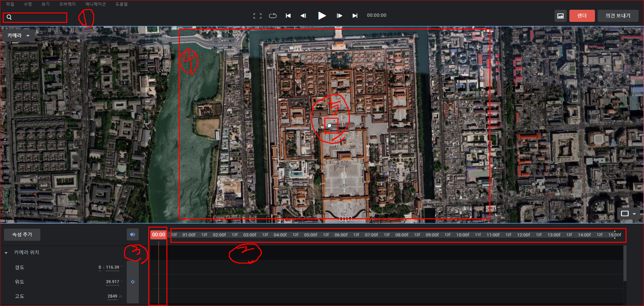644x306 pixels.
Task: Select the 카메라 위치 label
Action: click(27, 252)
